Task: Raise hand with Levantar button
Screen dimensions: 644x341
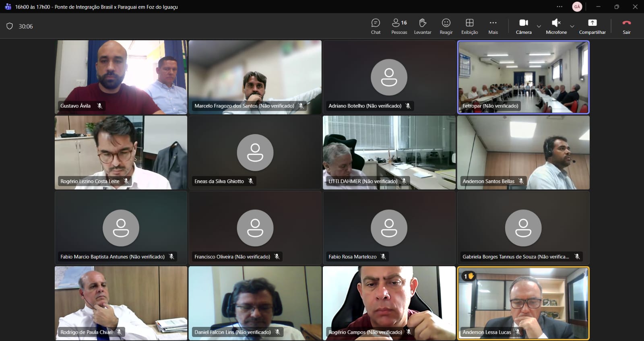Action: click(x=423, y=26)
